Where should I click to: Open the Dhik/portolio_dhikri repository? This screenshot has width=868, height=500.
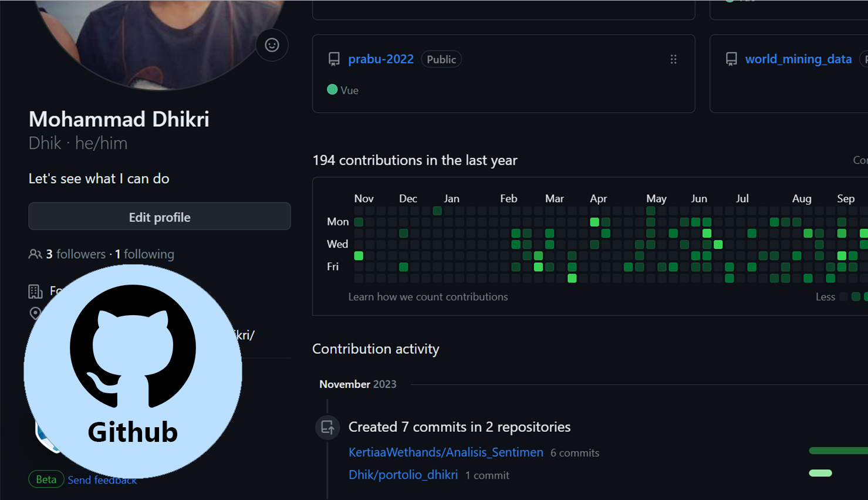pyautogui.click(x=403, y=475)
